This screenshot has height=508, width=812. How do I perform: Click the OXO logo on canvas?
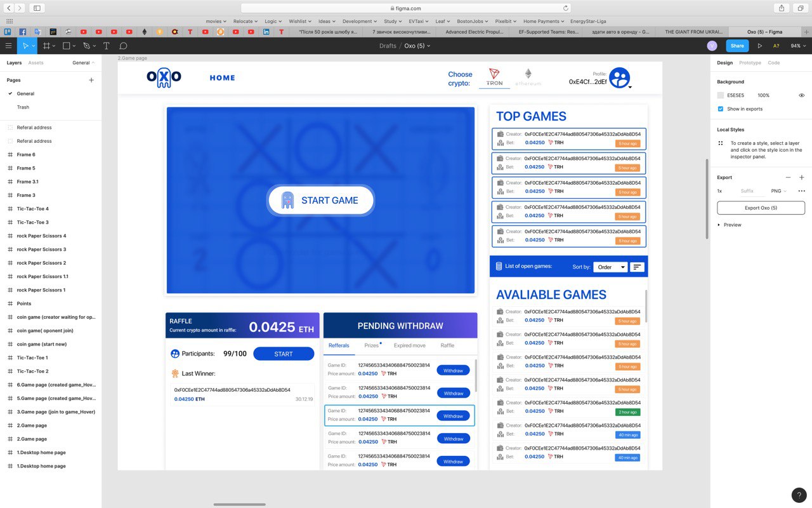click(164, 77)
